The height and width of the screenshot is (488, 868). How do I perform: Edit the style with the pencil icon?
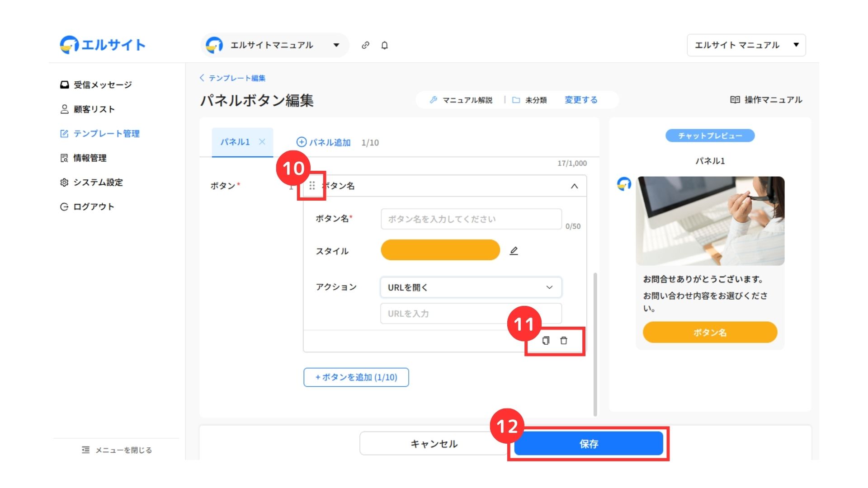[514, 251]
